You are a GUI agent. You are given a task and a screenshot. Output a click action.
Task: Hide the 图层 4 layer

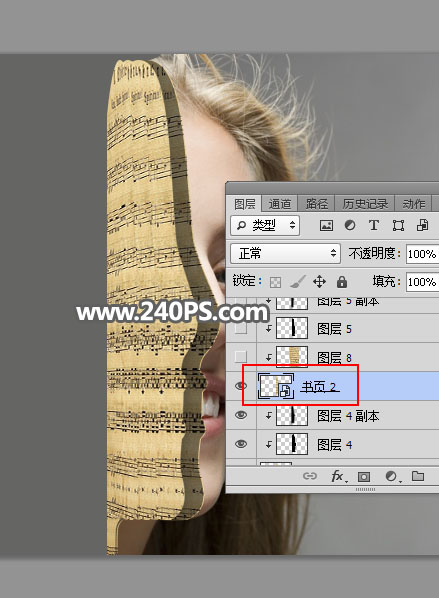[x=241, y=444]
